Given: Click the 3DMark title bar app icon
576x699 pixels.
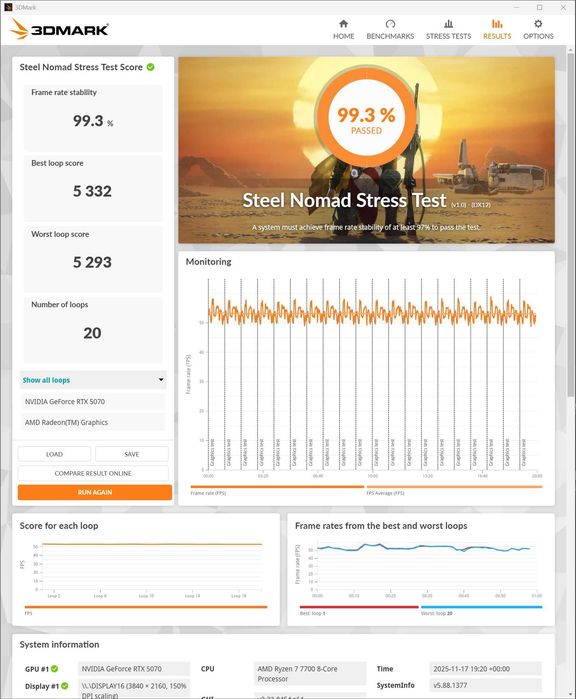Looking at the screenshot, I should click(x=8, y=7).
